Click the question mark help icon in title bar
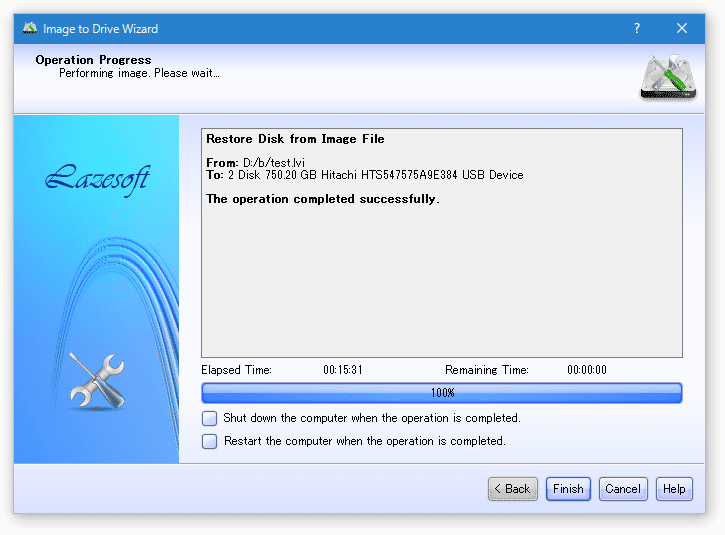Viewport: 725px width, 535px height. [637, 28]
